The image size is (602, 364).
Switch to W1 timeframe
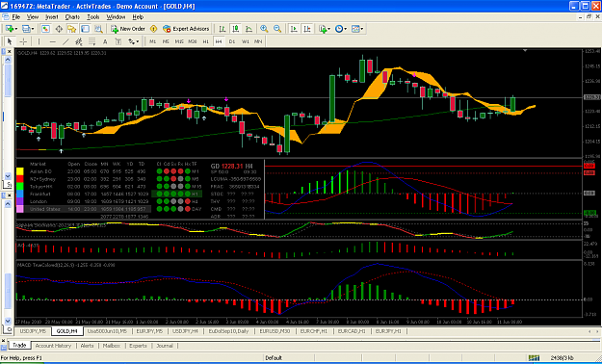point(246,41)
